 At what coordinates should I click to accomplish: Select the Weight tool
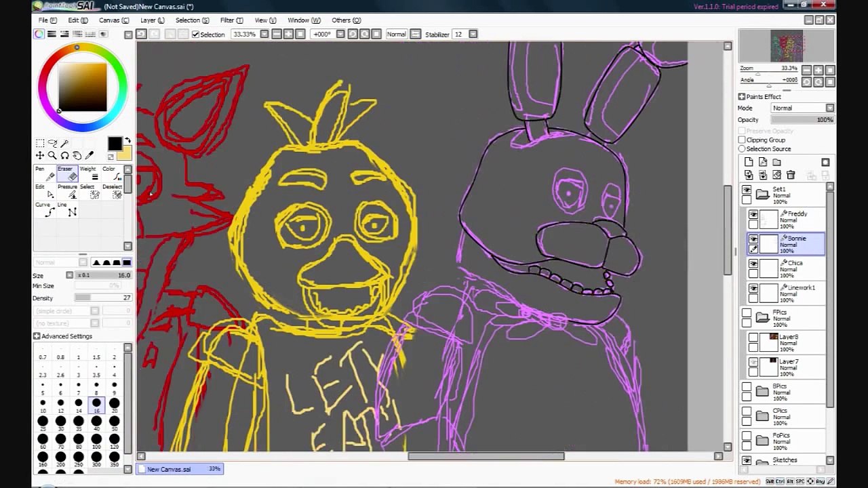89,174
